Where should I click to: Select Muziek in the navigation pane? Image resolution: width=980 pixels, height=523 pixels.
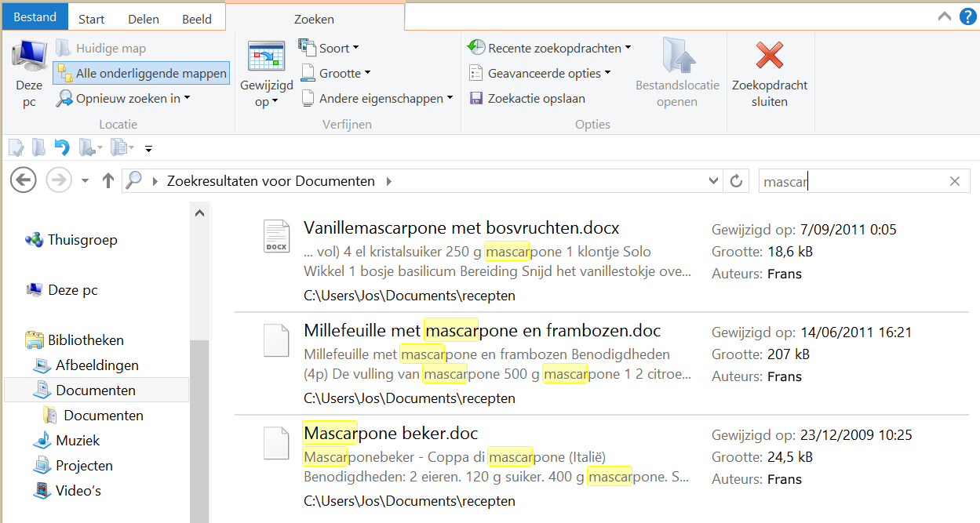click(x=78, y=441)
